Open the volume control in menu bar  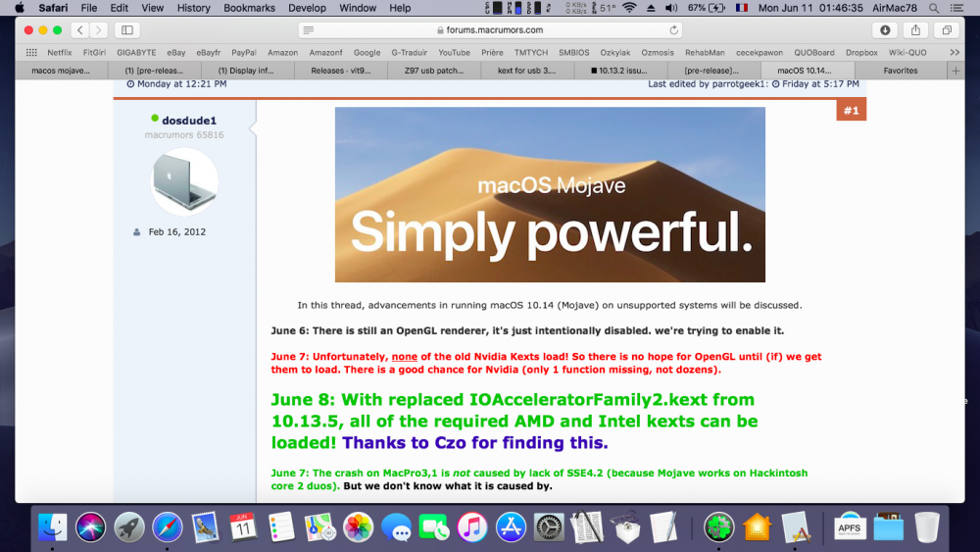(671, 8)
